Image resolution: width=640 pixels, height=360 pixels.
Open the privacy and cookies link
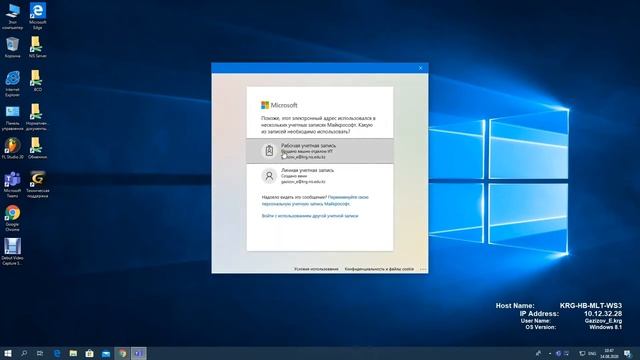tap(379, 269)
